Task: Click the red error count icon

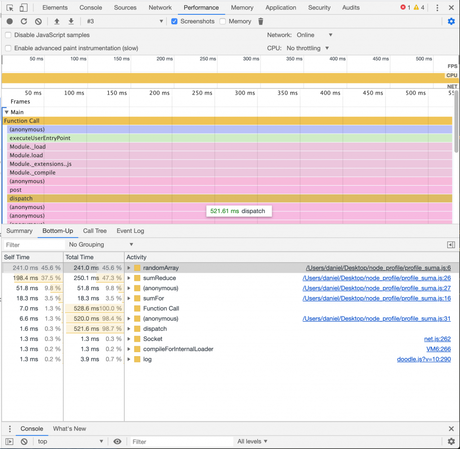Action: click(403, 7)
